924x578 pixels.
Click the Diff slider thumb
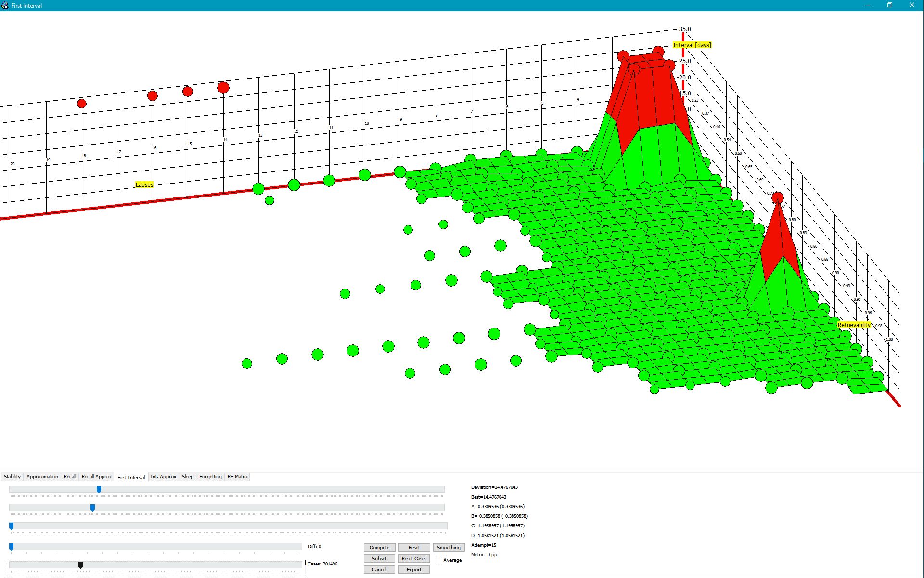click(11, 546)
